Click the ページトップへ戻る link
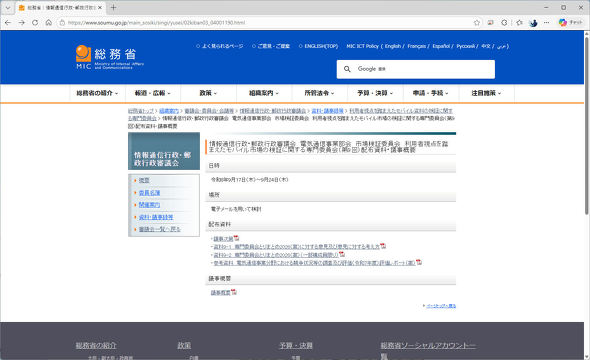The height and width of the screenshot is (360, 590). click(x=441, y=306)
